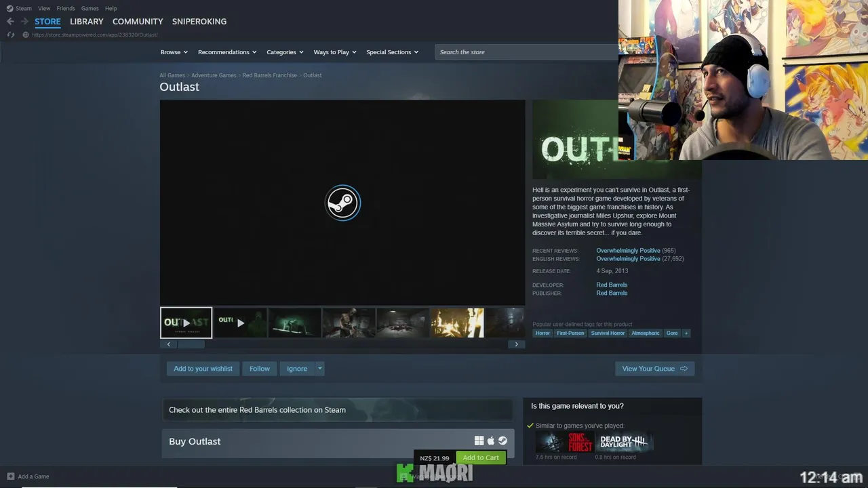Click the plus button after the Gore tag

tap(686, 333)
